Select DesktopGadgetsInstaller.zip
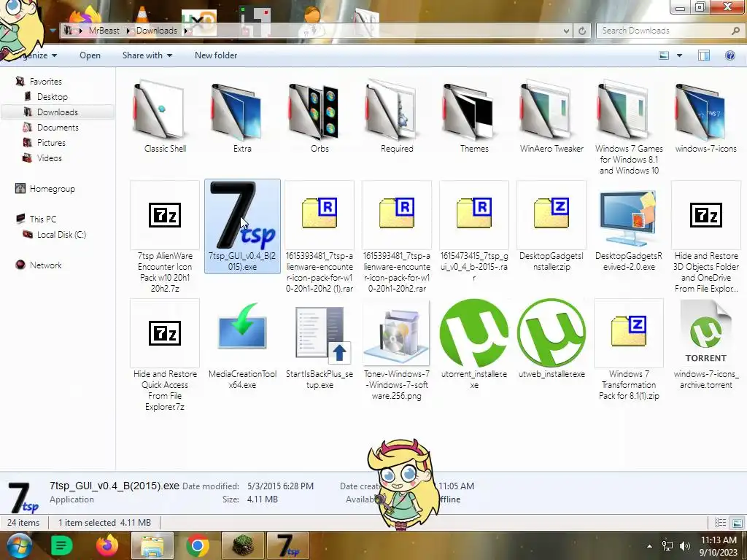The width and height of the screenshot is (747, 560). [x=551, y=226]
